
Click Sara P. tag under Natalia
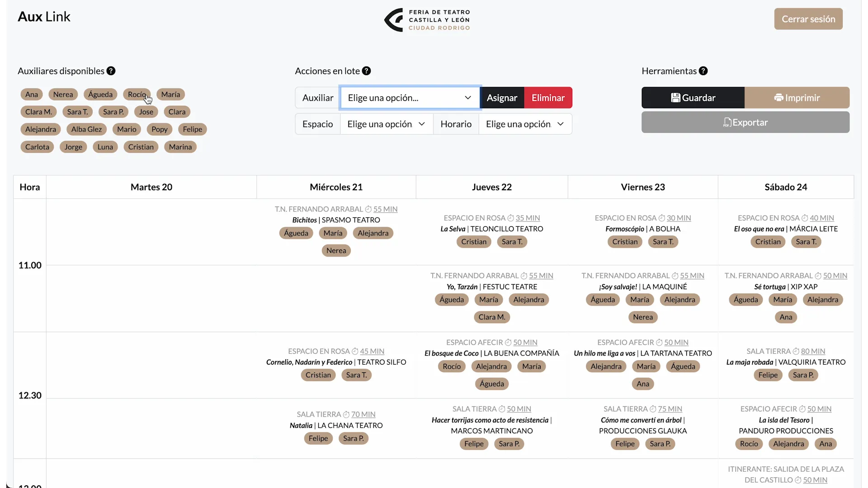click(x=353, y=438)
